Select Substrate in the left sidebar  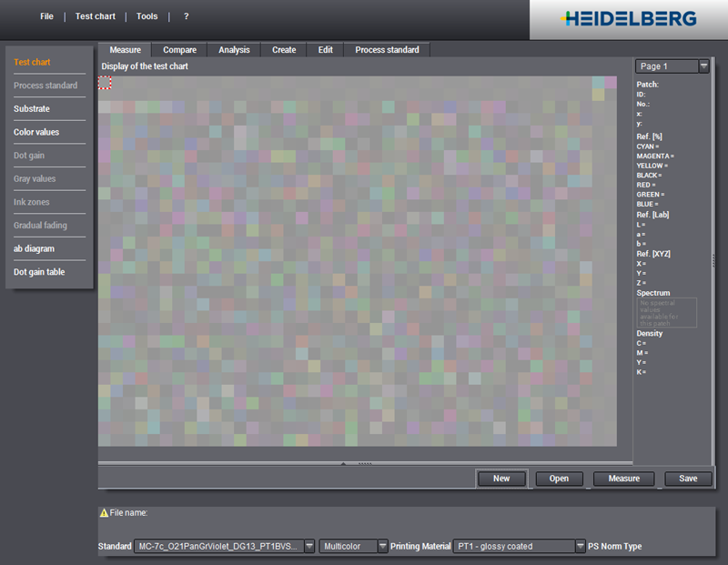click(x=35, y=109)
